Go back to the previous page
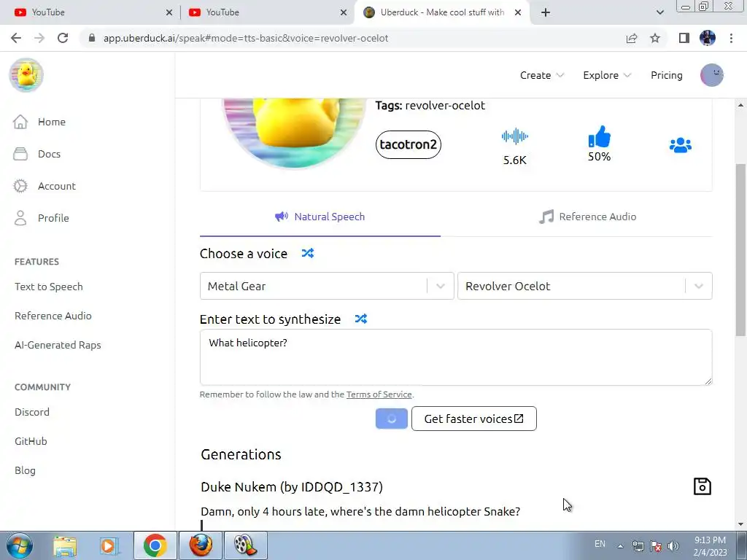The image size is (747, 560). 16,38
